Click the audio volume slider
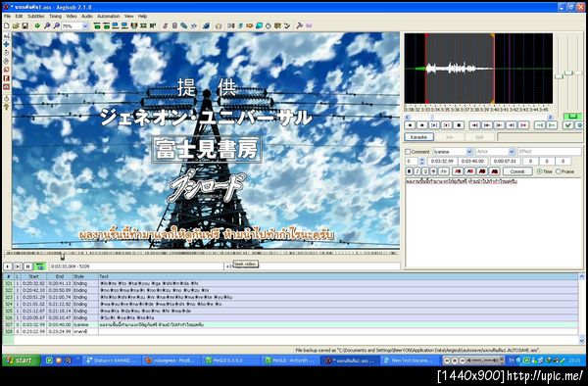Screen dimensions: 588x386 click(578, 72)
